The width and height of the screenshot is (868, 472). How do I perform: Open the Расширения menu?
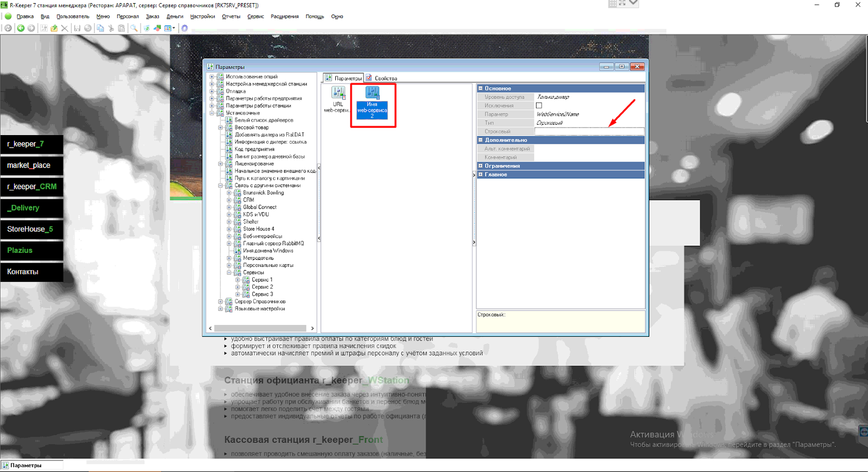tap(285, 16)
